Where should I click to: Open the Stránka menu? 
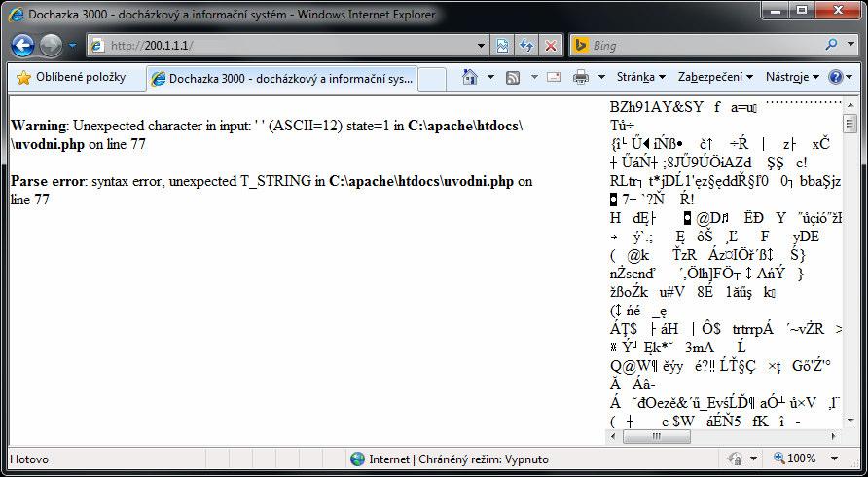[x=641, y=78]
